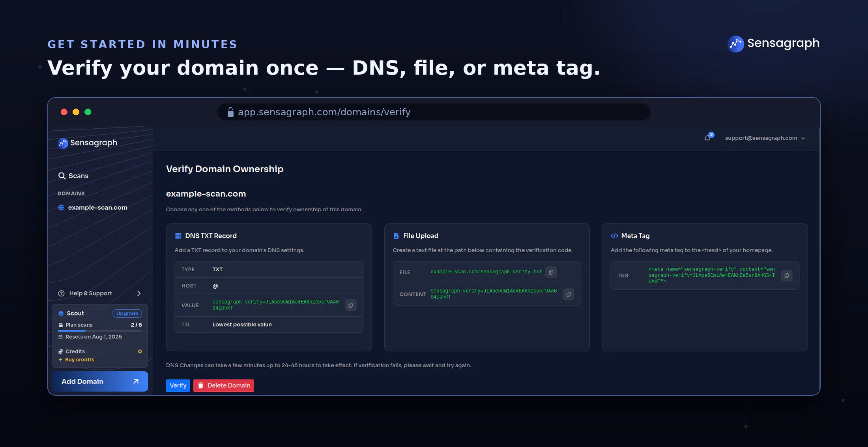Copy the file path example-scan.com/sensagraph-verify.txt
The width and height of the screenshot is (868, 447).
coord(551,272)
